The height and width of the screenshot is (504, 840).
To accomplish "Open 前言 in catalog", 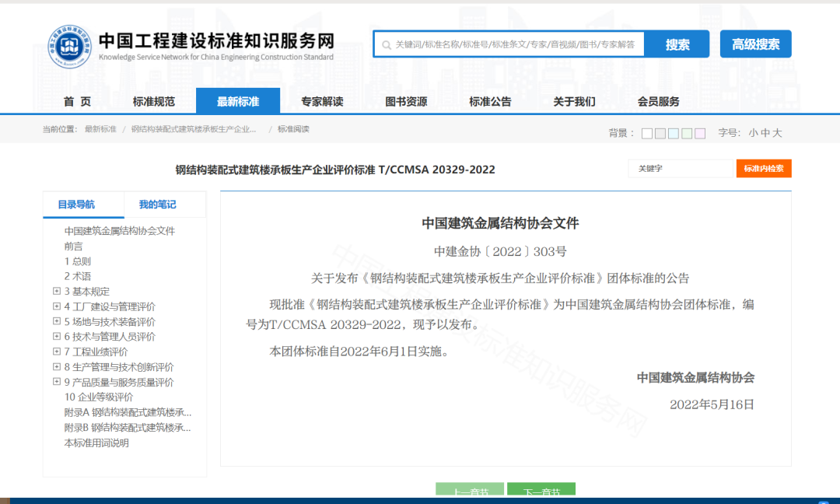I will click(x=73, y=247).
